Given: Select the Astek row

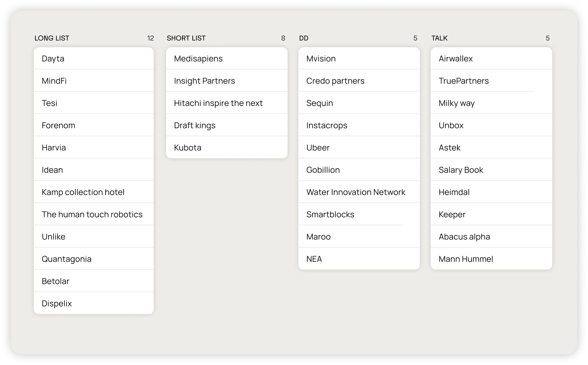Looking at the screenshot, I should click(491, 147).
